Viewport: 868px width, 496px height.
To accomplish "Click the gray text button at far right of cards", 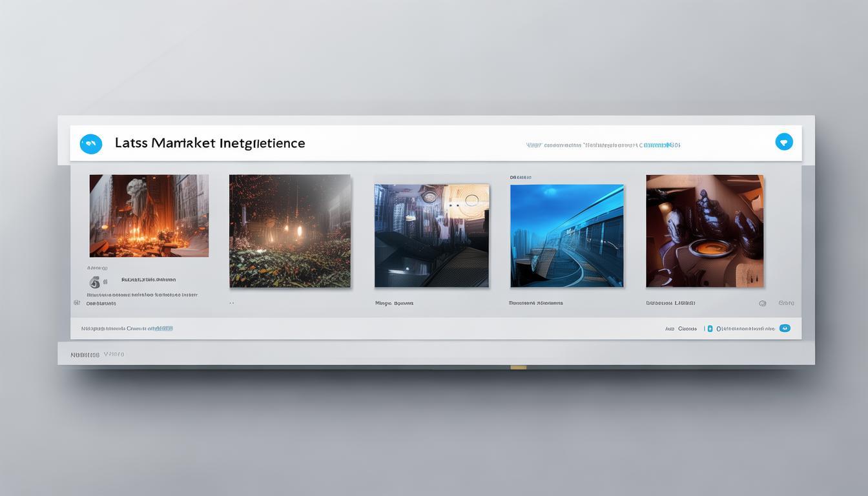I will pos(786,303).
